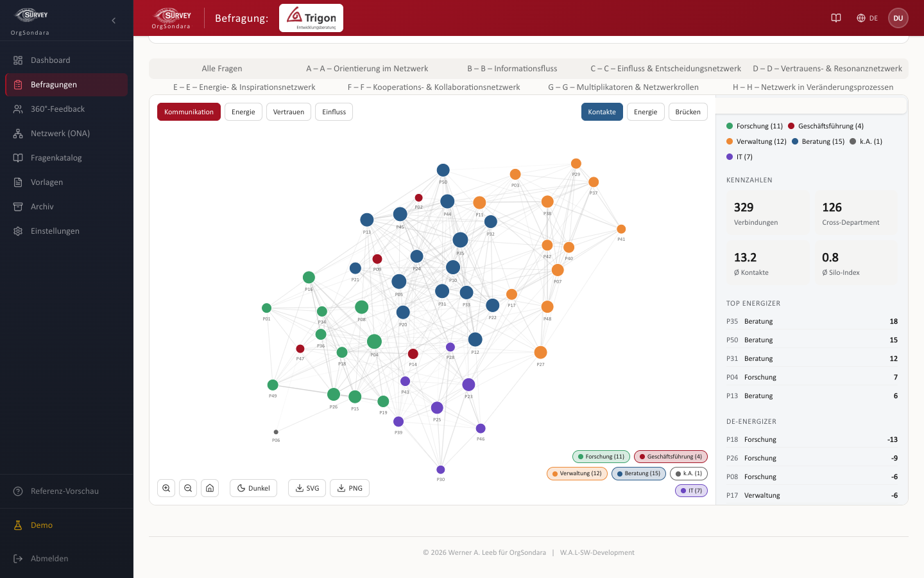Toggle the Beratung (15) legend filter chip
This screenshot has height=578, width=924.
point(638,473)
